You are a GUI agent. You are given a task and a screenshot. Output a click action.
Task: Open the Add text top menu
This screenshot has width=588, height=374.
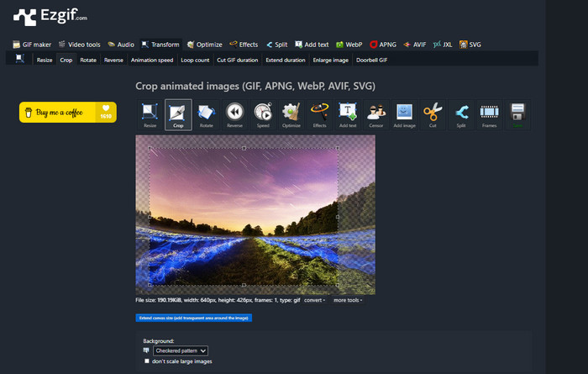pyautogui.click(x=312, y=45)
